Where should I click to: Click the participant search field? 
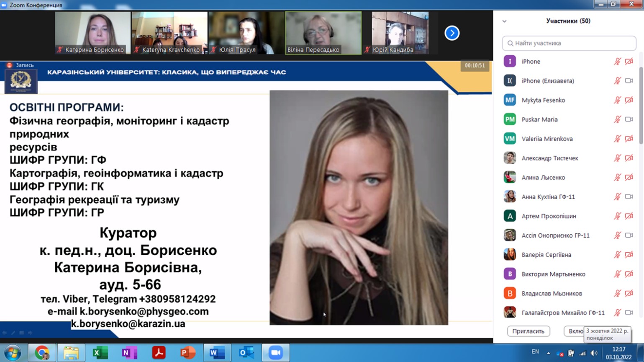(569, 43)
